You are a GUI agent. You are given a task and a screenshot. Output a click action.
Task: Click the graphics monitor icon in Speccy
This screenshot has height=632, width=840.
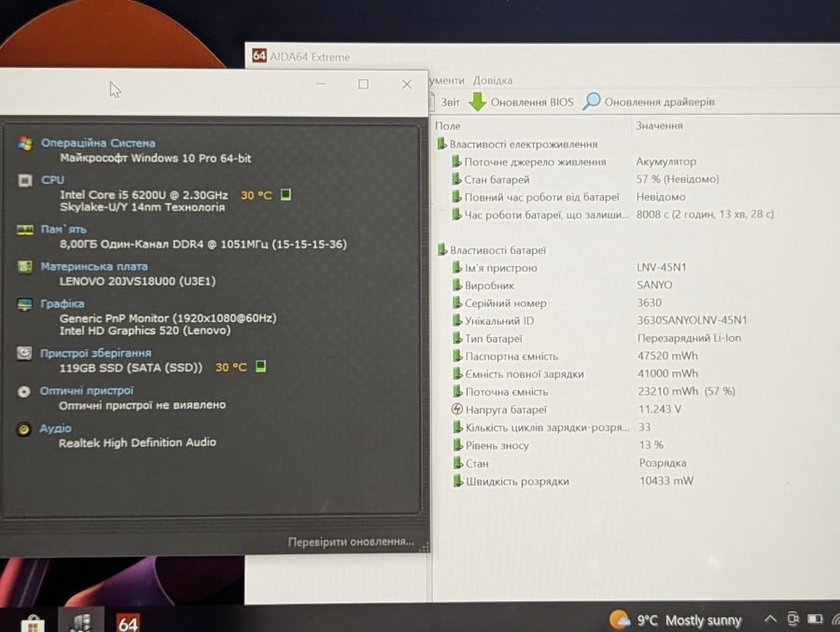point(24,304)
